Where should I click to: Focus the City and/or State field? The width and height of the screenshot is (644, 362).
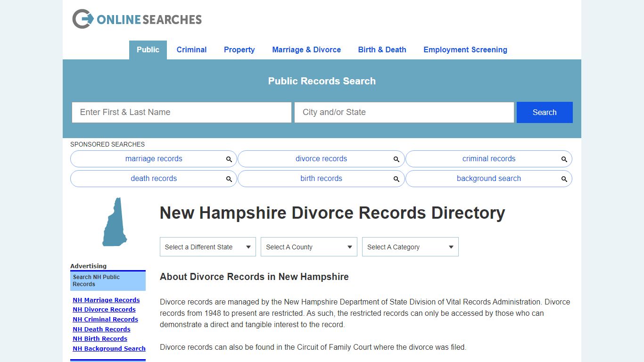[404, 112]
